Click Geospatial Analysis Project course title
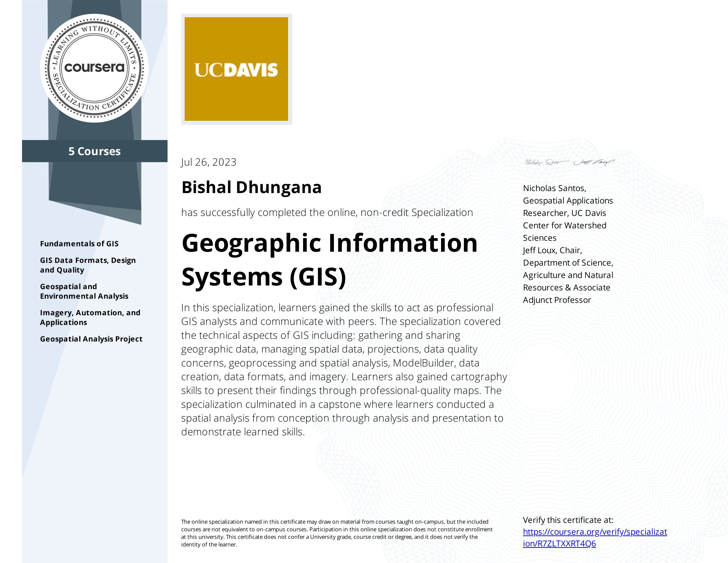 (91, 339)
